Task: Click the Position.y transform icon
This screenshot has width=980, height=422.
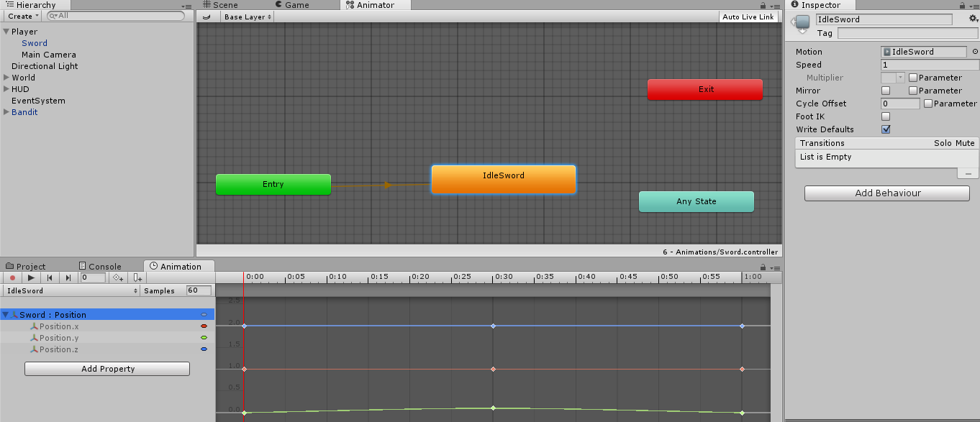Action: click(x=34, y=338)
